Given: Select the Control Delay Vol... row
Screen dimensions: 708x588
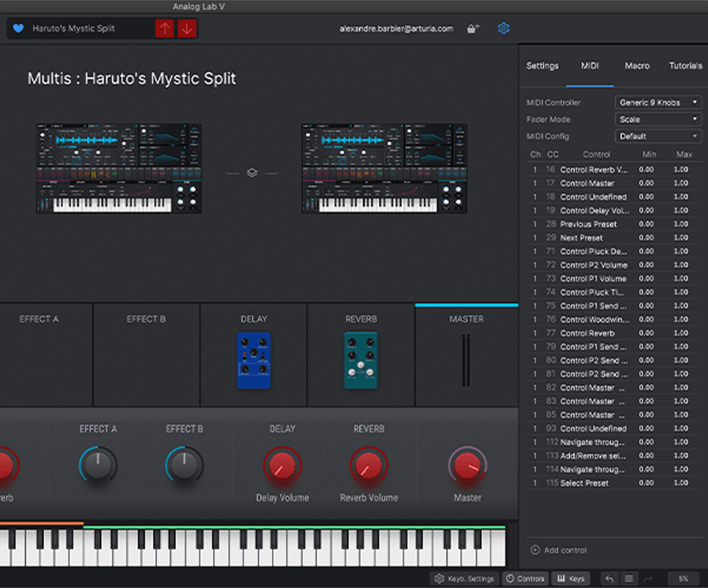Looking at the screenshot, I should 614,211.
